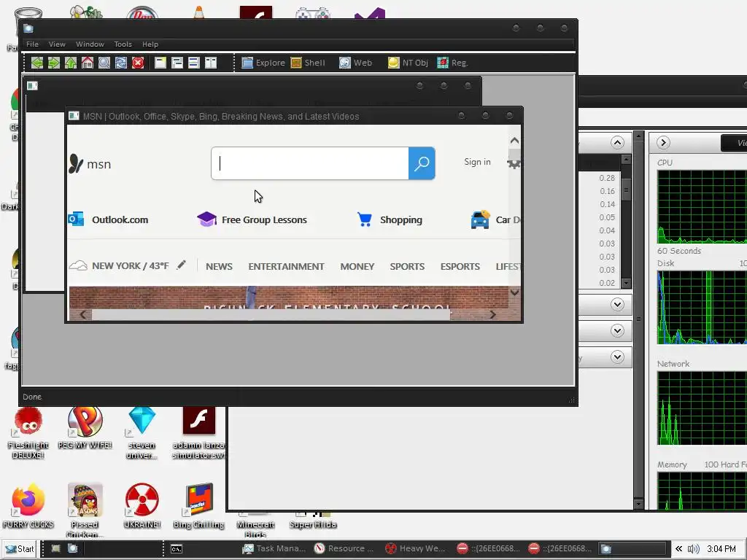Click the volume speaker tray icon
The height and width of the screenshot is (560, 747).
point(694,549)
